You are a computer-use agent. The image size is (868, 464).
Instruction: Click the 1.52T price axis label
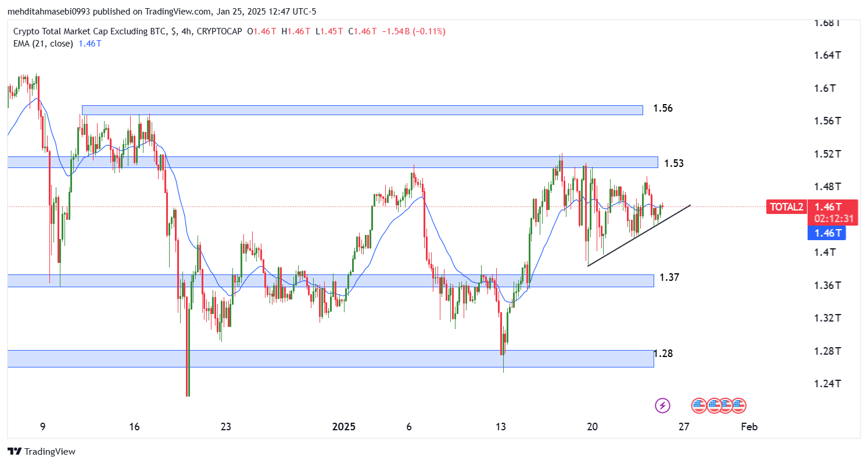tap(827, 154)
